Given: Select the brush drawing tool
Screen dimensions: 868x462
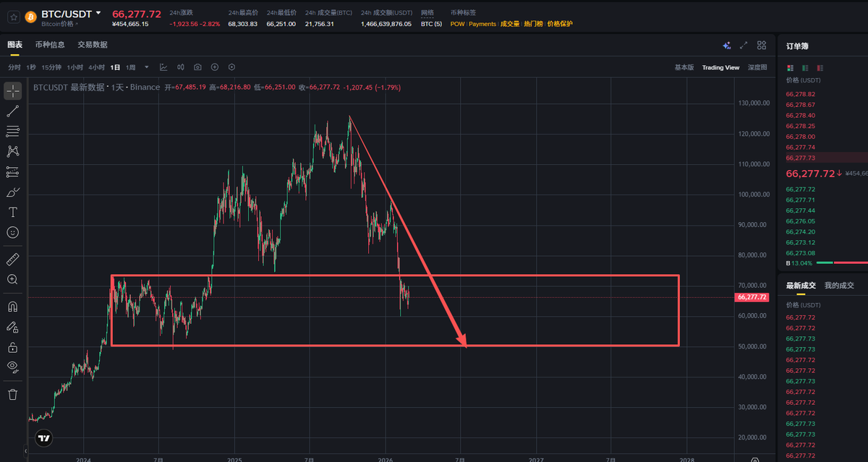Looking at the screenshot, I should coord(12,192).
